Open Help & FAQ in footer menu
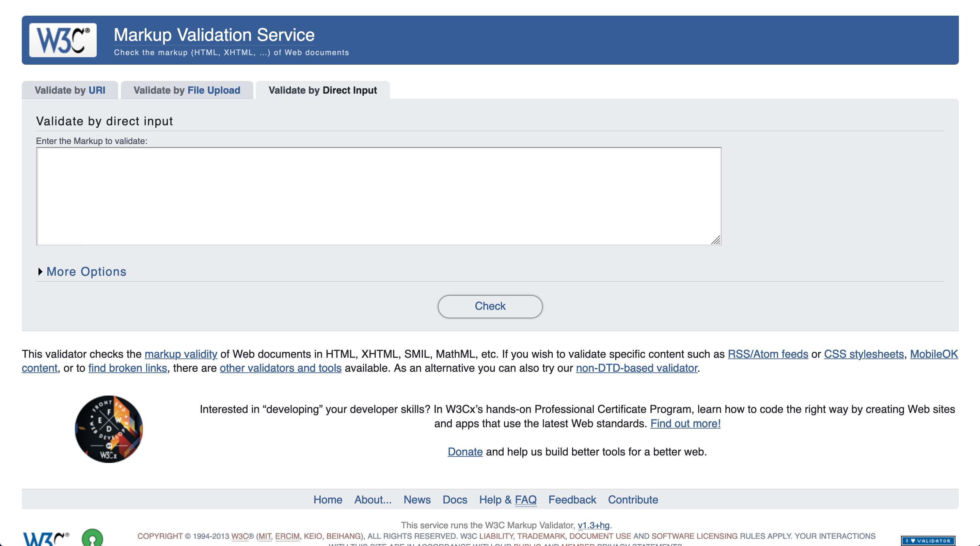 coord(507,500)
